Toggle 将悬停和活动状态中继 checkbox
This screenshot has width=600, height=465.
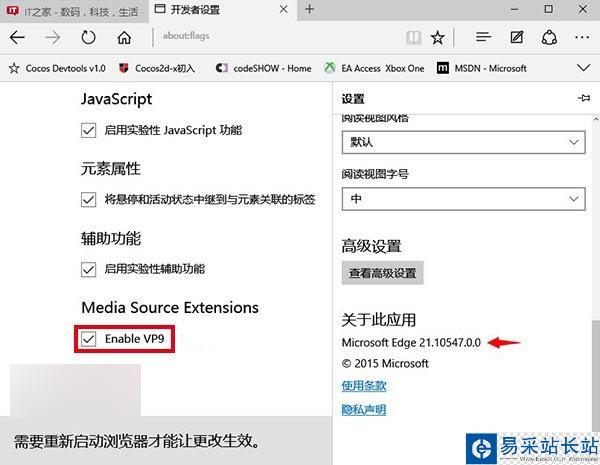click(88, 199)
